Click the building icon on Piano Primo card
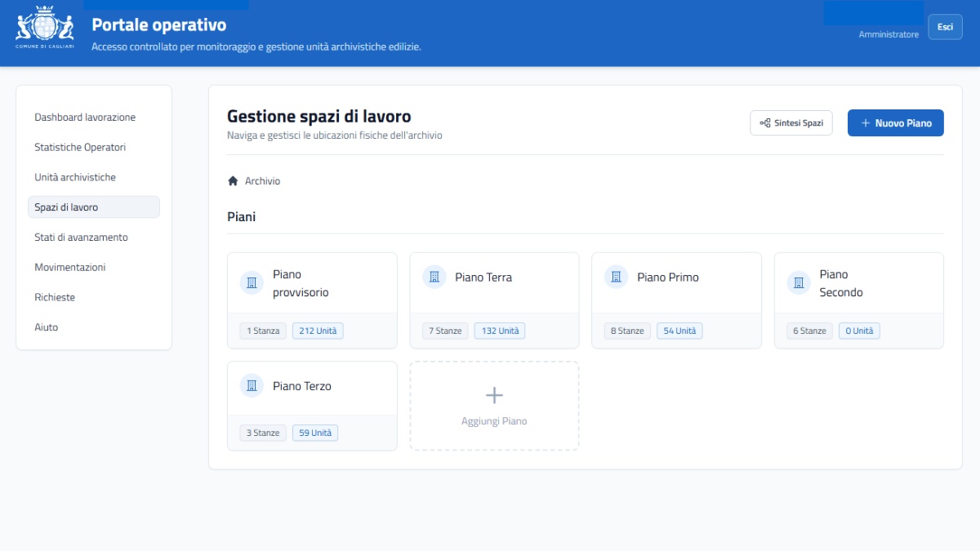Image resolution: width=980 pixels, height=551 pixels. click(x=616, y=277)
